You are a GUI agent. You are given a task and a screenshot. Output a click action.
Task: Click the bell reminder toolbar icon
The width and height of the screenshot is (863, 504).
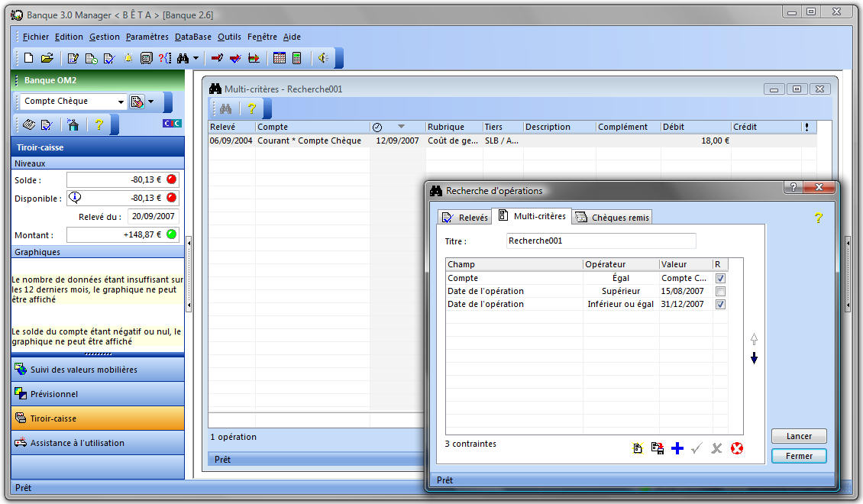pyautogui.click(x=128, y=58)
